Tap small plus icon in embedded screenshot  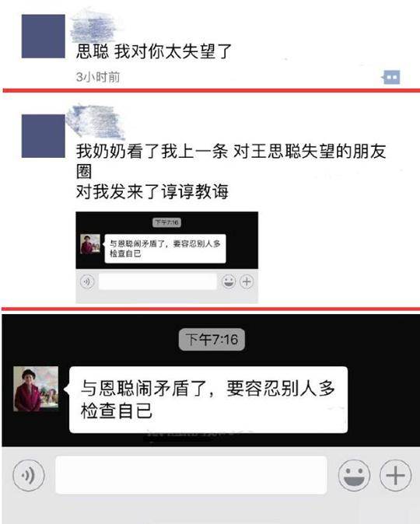pos(247,281)
